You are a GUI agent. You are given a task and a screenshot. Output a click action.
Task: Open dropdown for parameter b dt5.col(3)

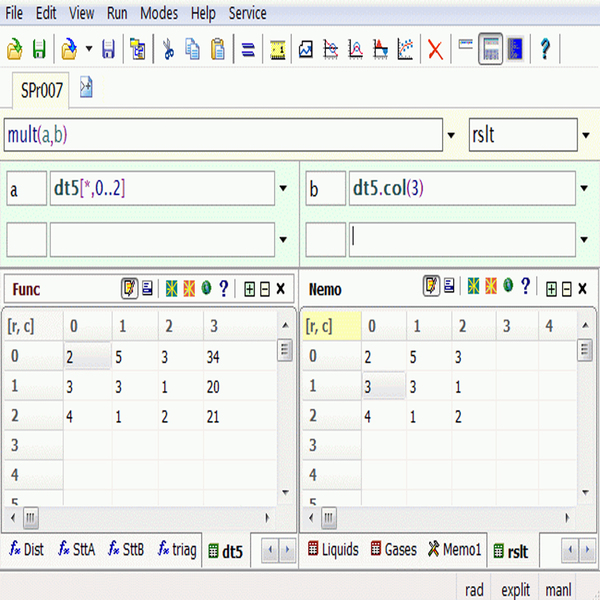click(x=584, y=188)
